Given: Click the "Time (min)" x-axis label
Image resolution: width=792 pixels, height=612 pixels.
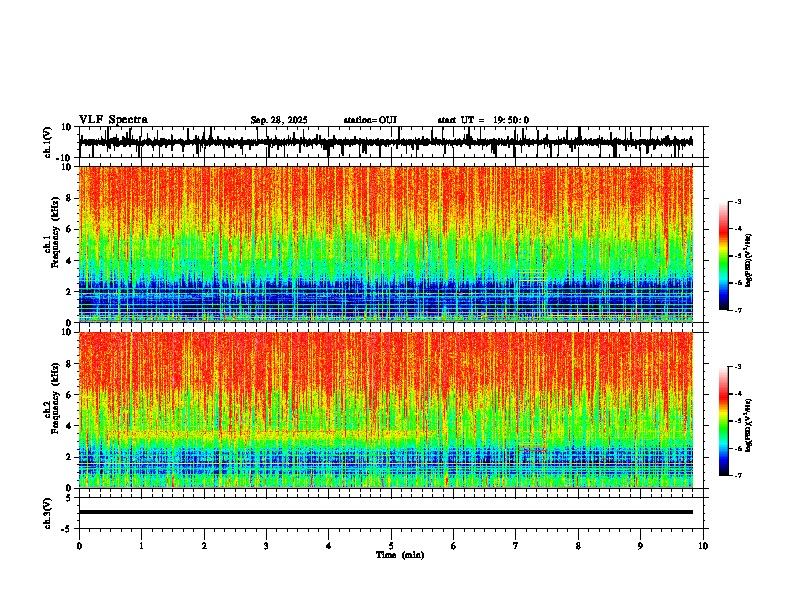Looking at the screenshot, I should tap(400, 555).
